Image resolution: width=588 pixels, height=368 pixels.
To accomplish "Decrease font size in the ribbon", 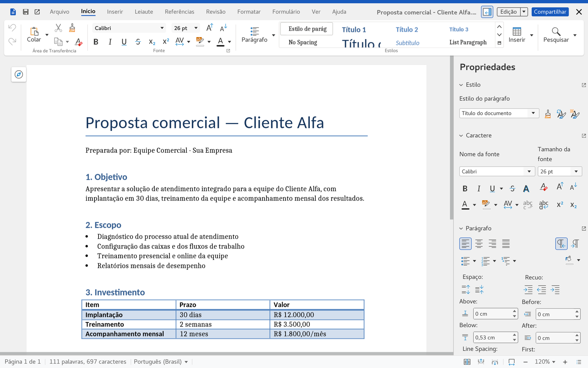I will tap(223, 28).
